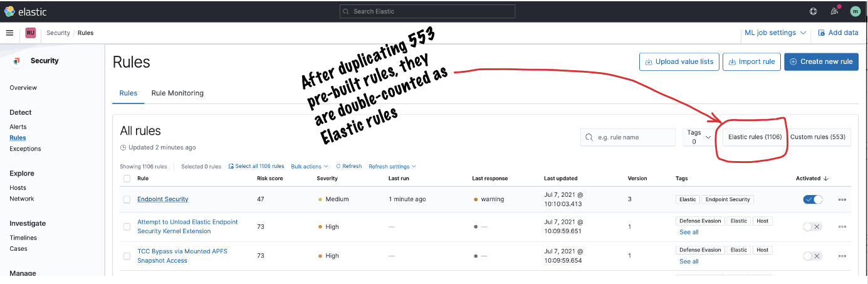The height and width of the screenshot is (284, 868).
Task: Open the Tags filter dropdown
Action: pyautogui.click(x=698, y=137)
